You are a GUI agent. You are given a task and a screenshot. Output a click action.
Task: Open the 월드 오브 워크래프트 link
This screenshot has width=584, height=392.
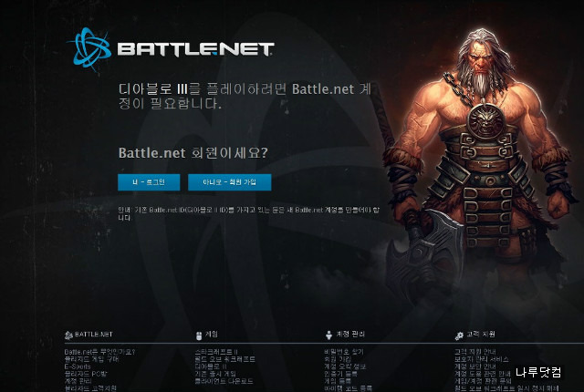[x=225, y=359]
